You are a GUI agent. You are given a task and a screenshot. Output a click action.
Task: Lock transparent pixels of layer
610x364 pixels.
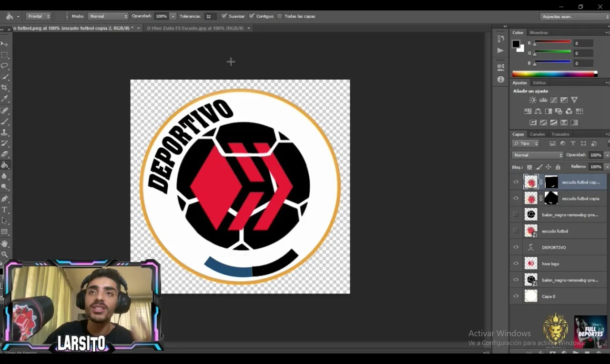click(529, 167)
